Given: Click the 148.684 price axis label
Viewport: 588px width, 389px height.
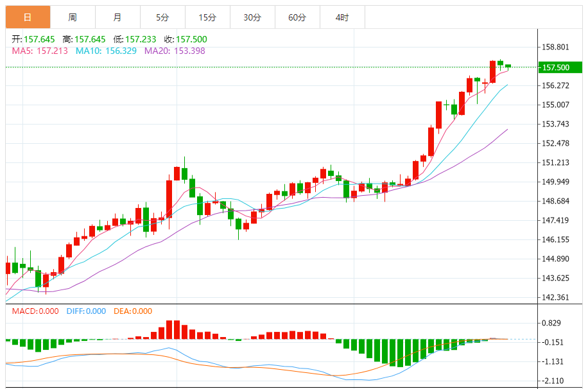Looking at the screenshot, I should point(555,201).
